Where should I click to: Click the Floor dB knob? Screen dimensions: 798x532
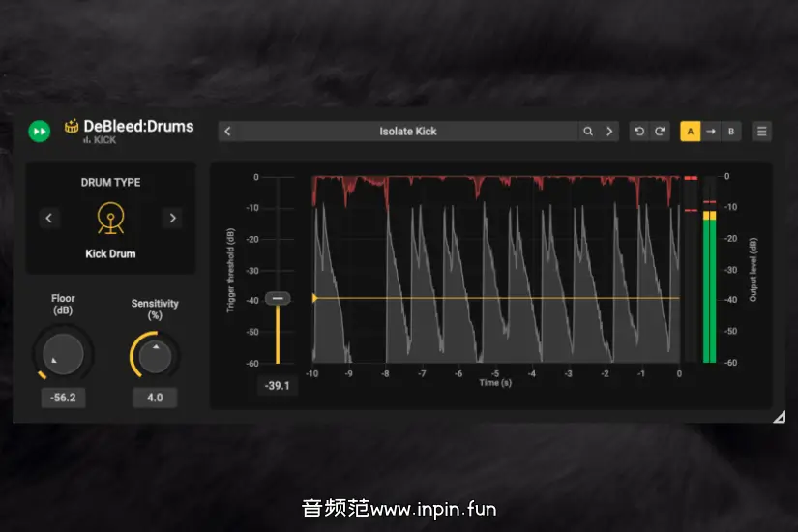63,353
